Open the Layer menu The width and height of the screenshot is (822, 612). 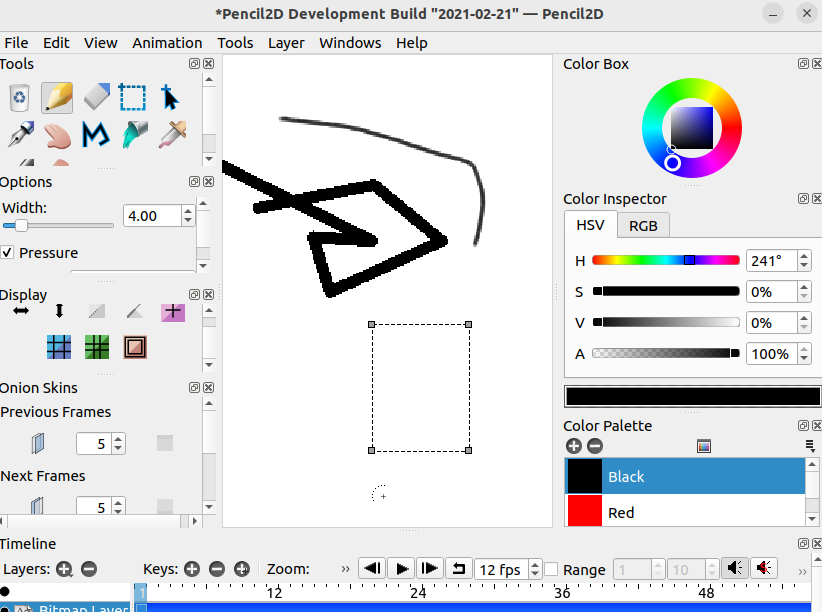click(286, 42)
